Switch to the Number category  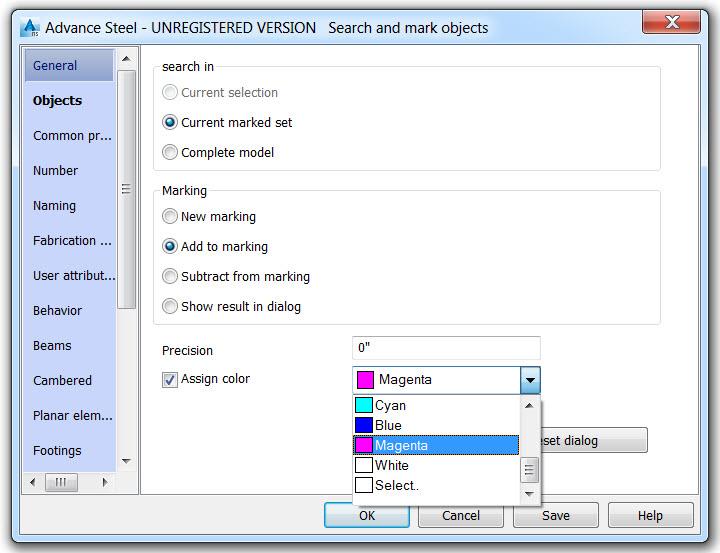[55, 170]
